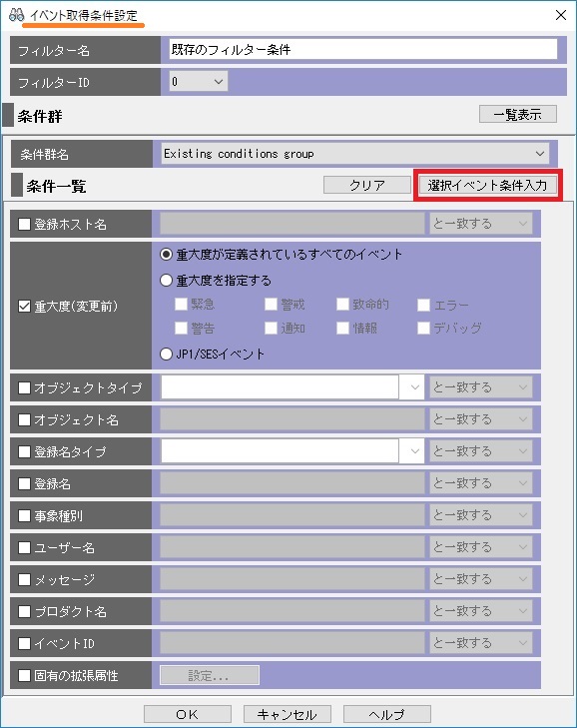Enable the イベントID checkbox
This screenshot has width=577, height=728.
pyautogui.click(x=24, y=643)
